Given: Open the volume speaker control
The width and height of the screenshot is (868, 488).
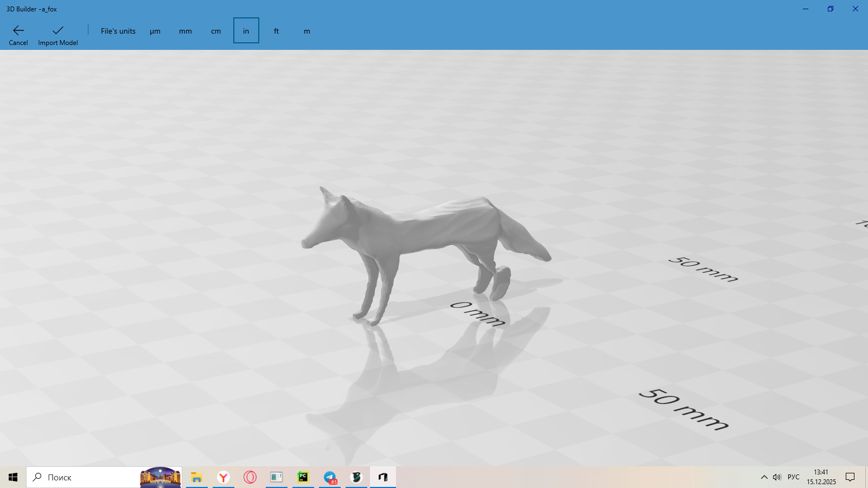Looking at the screenshot, I should click(x=777, y=477).
